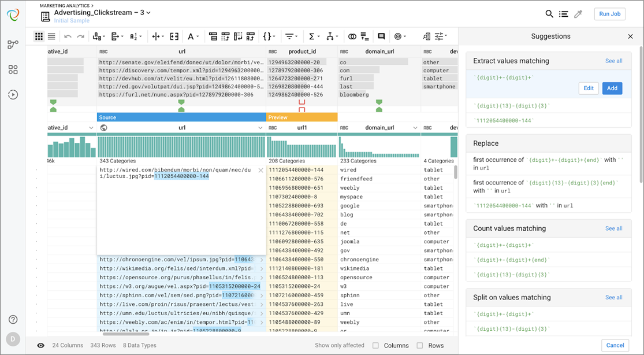Expand the chronoengine.com url row arrow
This screenshot has height=355, width=644.
click(x=262, y=260)
